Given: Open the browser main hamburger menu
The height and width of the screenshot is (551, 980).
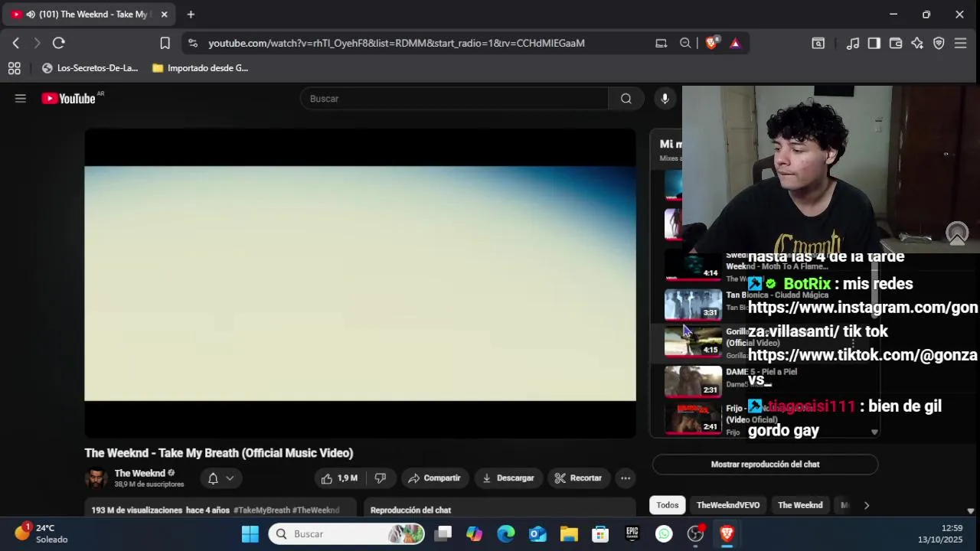Looking at the screenshot, I should point(961,43).
